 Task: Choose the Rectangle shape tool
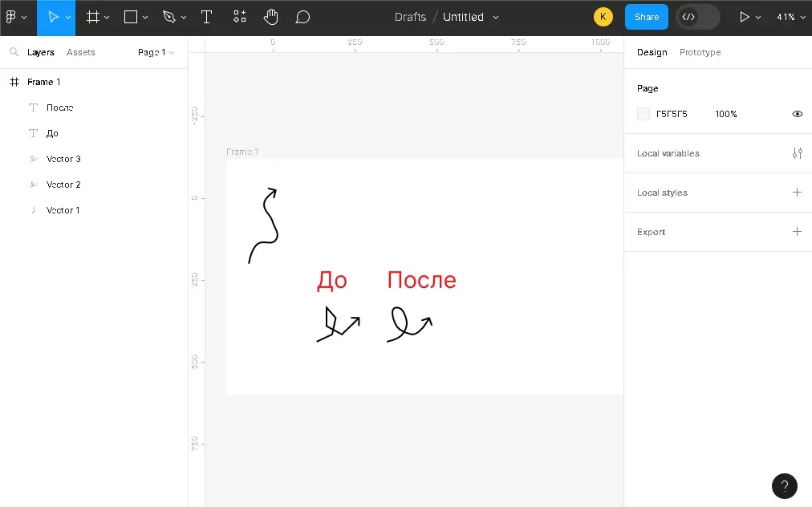click(131, 17)
